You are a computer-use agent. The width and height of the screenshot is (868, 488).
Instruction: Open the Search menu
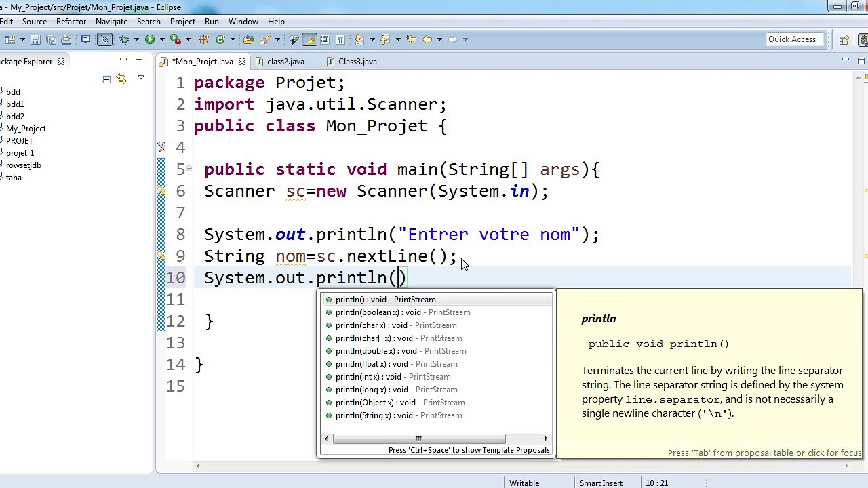click(x=149, y=22)
